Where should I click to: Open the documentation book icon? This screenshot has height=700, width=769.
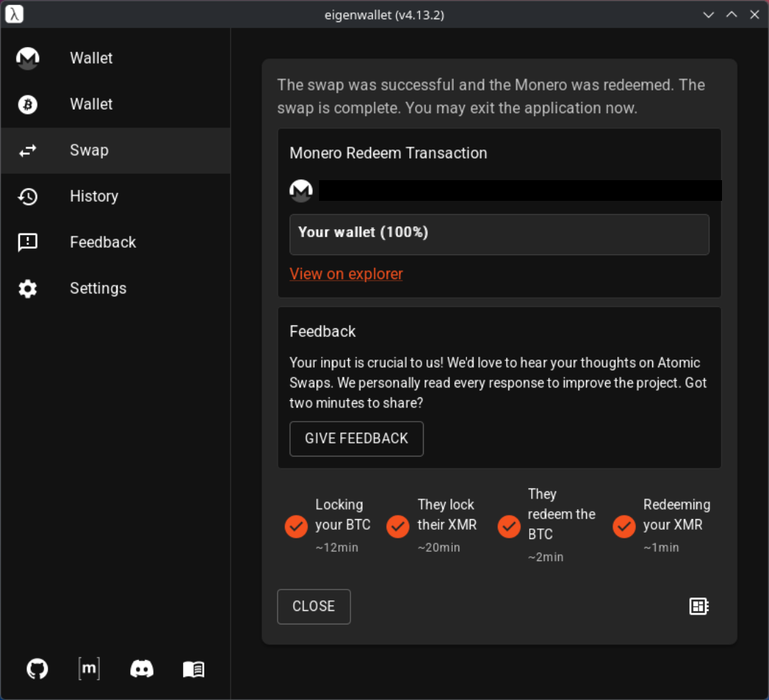pos(194,669)
